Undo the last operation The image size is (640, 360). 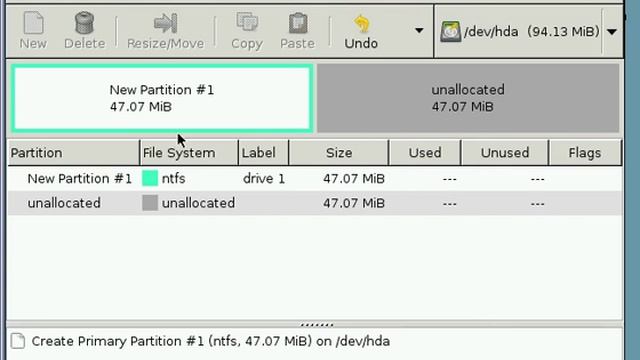pos(361,31)
